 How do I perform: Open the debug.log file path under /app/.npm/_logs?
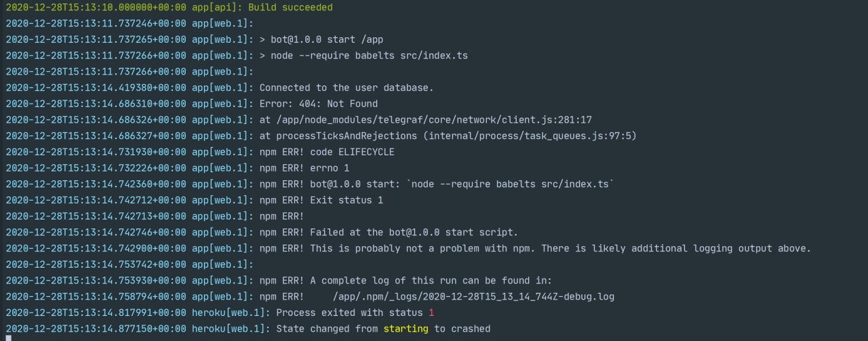[x=473, y=296]
